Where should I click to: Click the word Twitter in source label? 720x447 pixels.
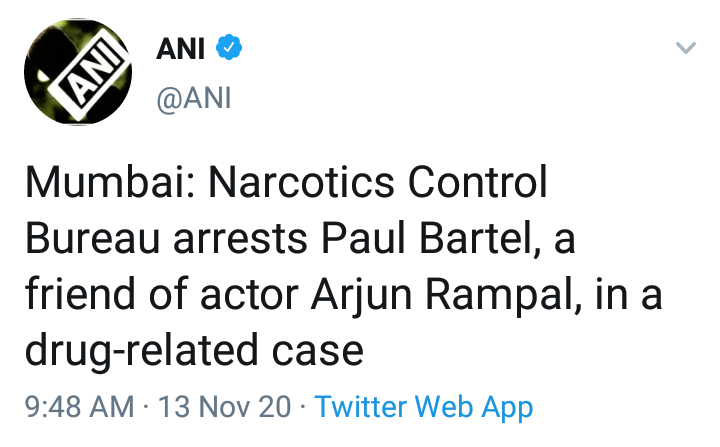pyautogui.click(x=362, y=407)
